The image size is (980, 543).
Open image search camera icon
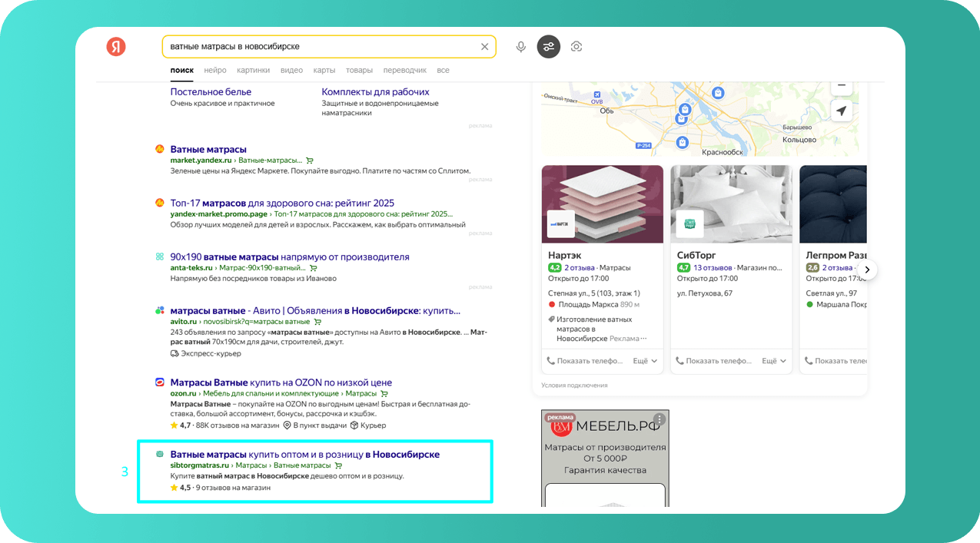click(x=576, y=47)
